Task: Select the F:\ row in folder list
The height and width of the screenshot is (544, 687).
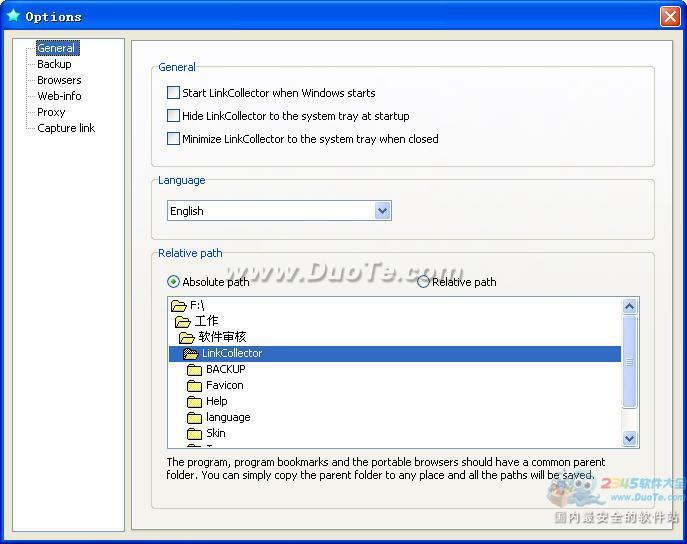Action: pos(395,305)
